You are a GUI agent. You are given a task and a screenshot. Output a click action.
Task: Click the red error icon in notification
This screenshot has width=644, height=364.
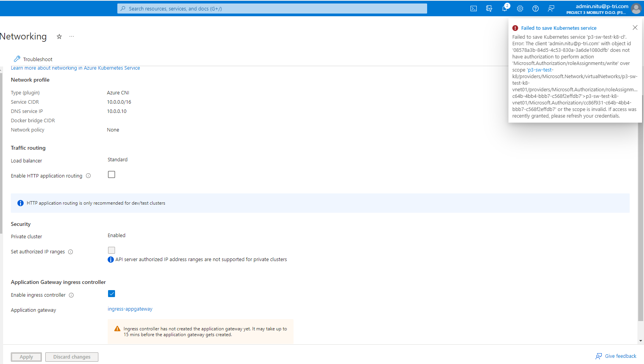[515, 28]
